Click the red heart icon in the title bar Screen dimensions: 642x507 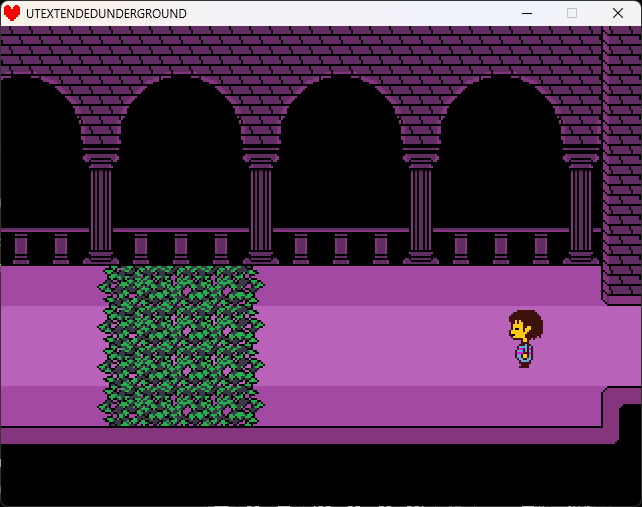point(12,13)
